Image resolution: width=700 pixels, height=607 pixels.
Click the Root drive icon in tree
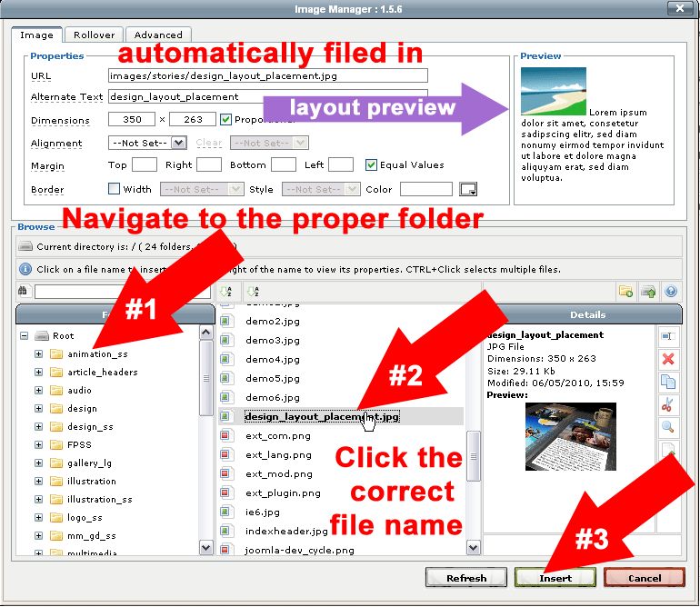(x=42, y=335)
